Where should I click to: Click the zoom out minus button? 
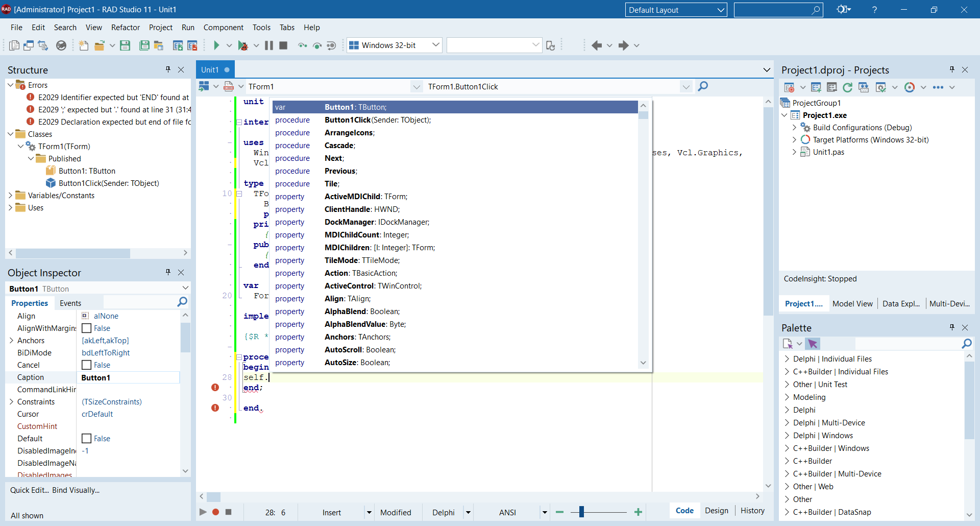[560, 512]
